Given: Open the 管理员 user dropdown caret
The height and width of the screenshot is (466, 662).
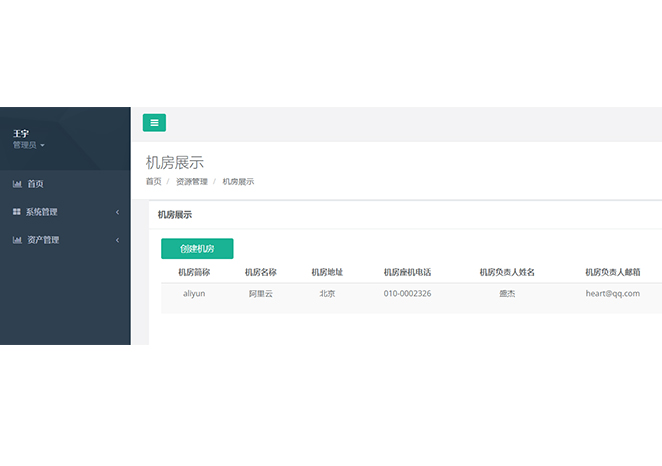Looking at the screenshot, I should [42, 146].
